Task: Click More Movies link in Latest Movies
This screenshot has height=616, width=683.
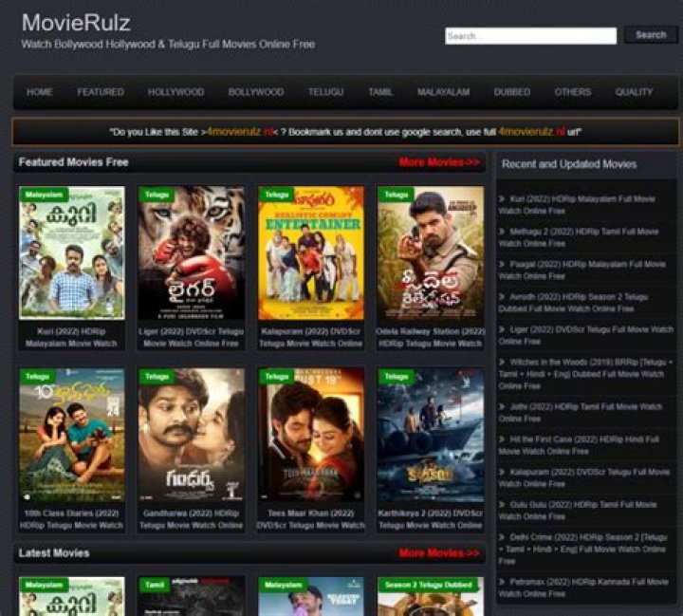Action: pos(439,553)
